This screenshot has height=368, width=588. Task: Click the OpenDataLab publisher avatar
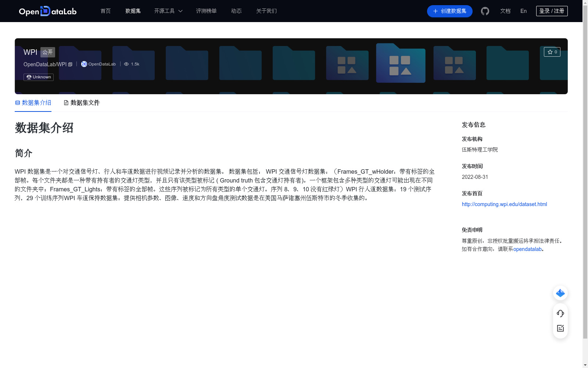coord(84,64)
